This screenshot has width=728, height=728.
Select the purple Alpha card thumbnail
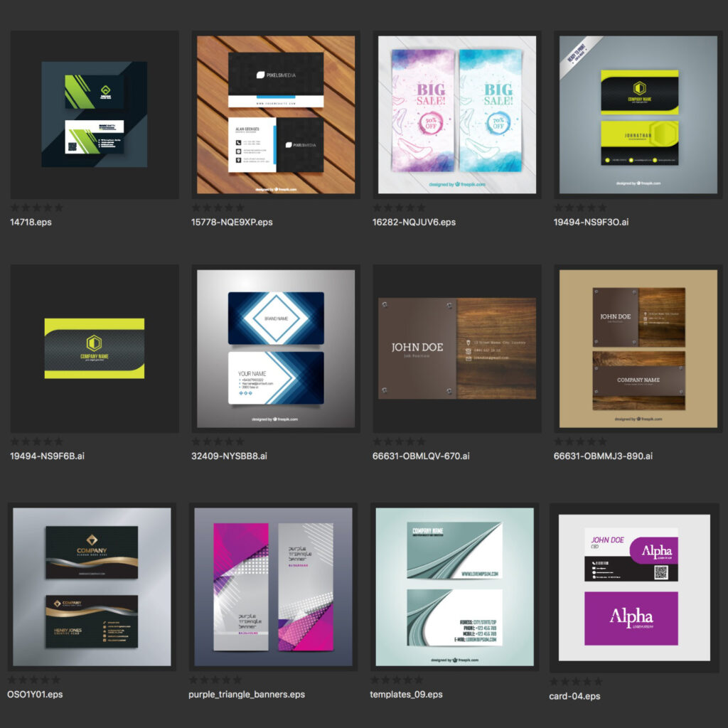631,588
